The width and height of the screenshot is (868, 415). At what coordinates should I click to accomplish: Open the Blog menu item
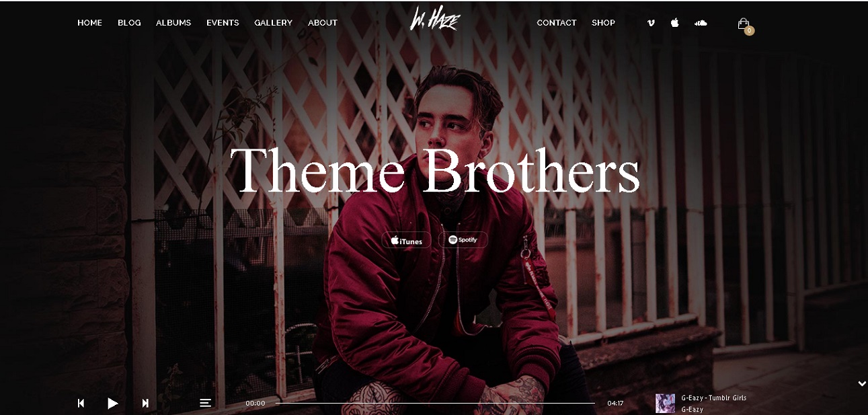point(129,23)
